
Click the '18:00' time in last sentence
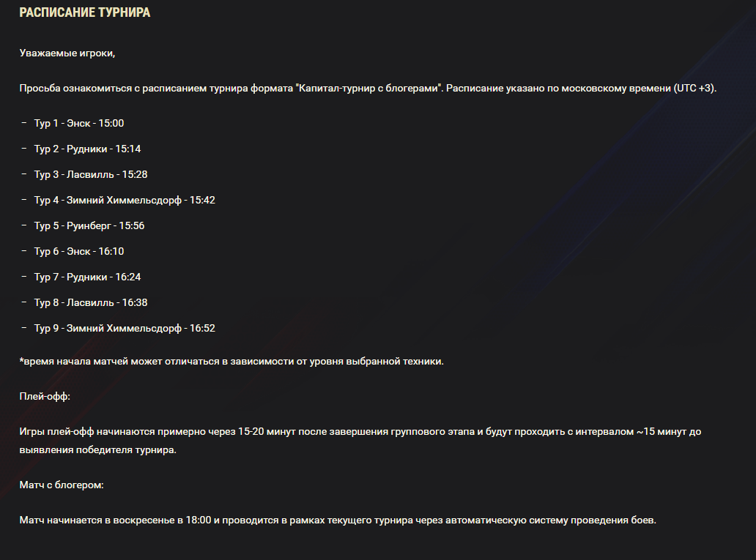point(199,520)
